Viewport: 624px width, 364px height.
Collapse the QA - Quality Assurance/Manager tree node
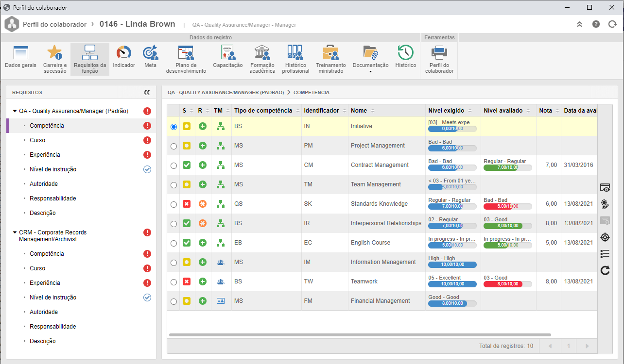pos(15,111)
